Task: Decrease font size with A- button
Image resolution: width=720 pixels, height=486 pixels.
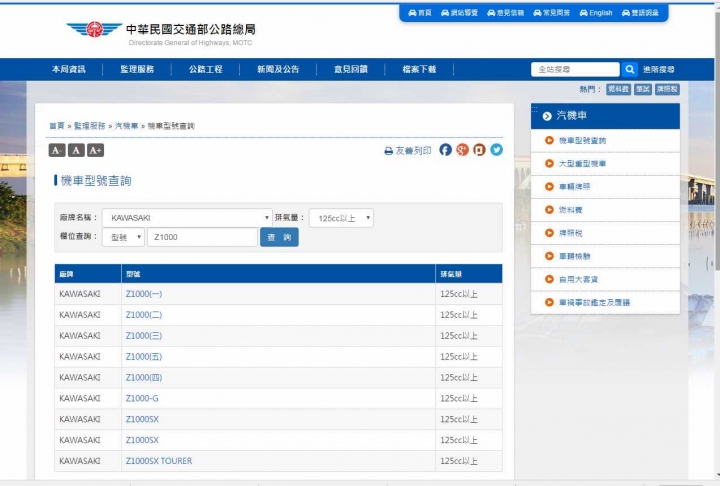Action: click(57, 150)
